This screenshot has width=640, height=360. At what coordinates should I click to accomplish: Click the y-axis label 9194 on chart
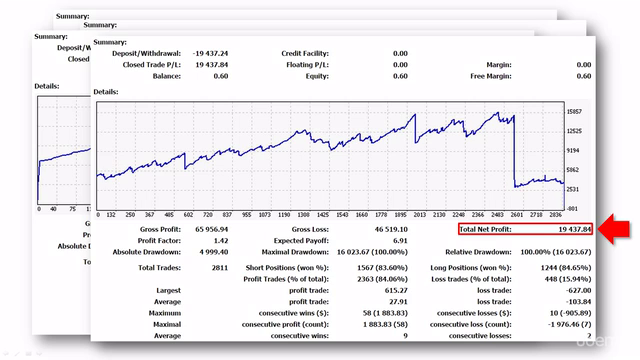[573, 151]
